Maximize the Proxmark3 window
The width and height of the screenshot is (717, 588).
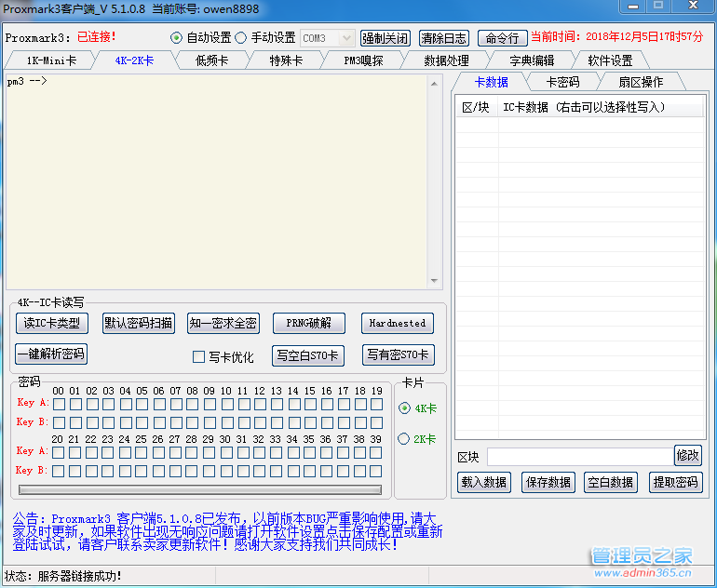coord(658,6)
